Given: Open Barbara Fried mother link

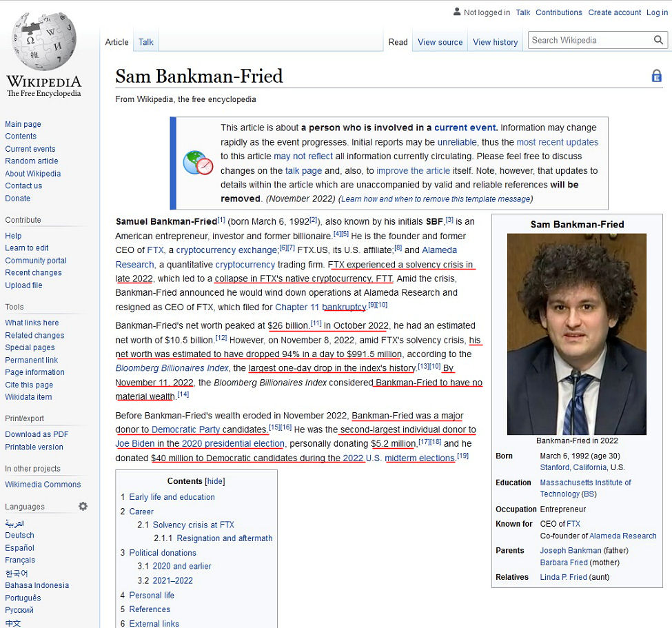Looking at the screenshot, I should (564, 563).
